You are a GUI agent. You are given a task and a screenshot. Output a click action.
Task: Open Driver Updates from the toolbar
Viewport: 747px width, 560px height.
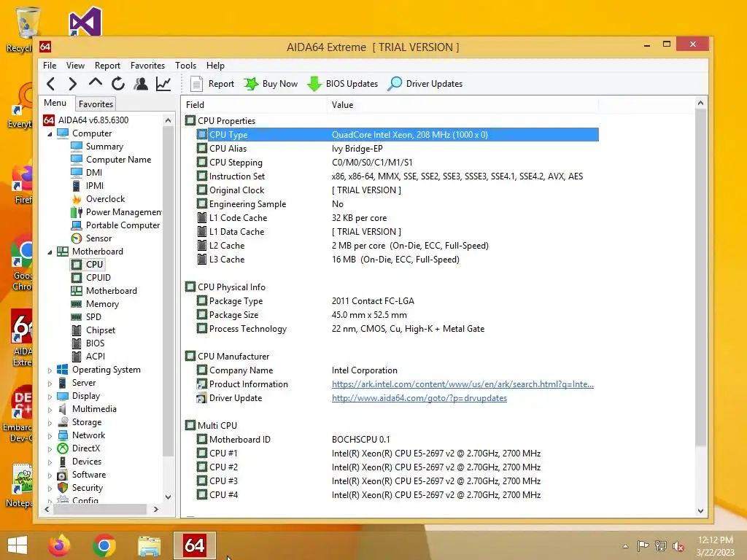pyautogui.click(x=425, y=84)
